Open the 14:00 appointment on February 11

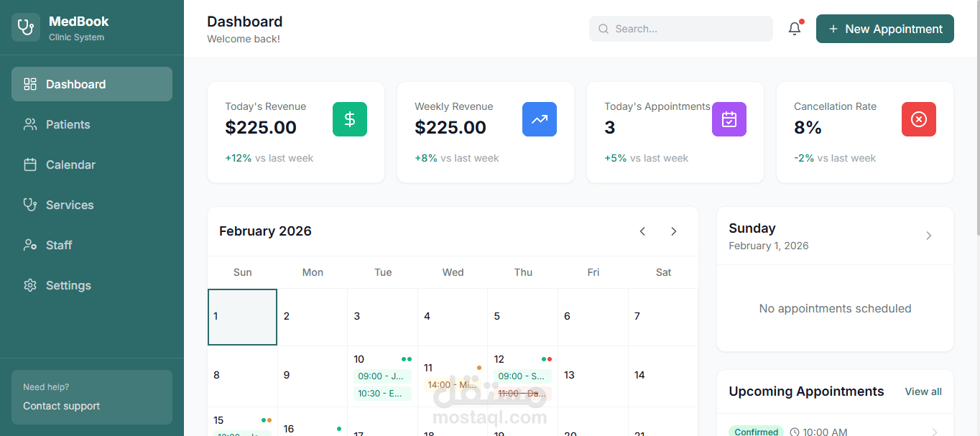[453, 385]
